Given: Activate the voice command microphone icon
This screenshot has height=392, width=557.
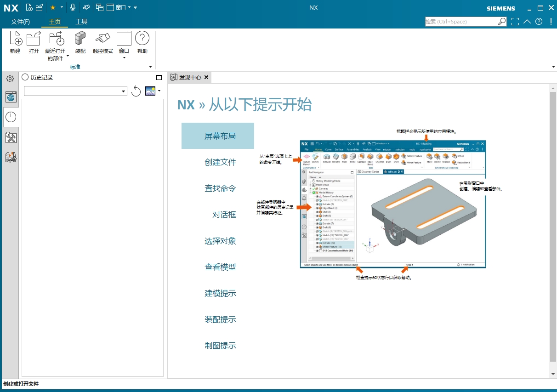Looking at the screenshot, I should 73,7.
